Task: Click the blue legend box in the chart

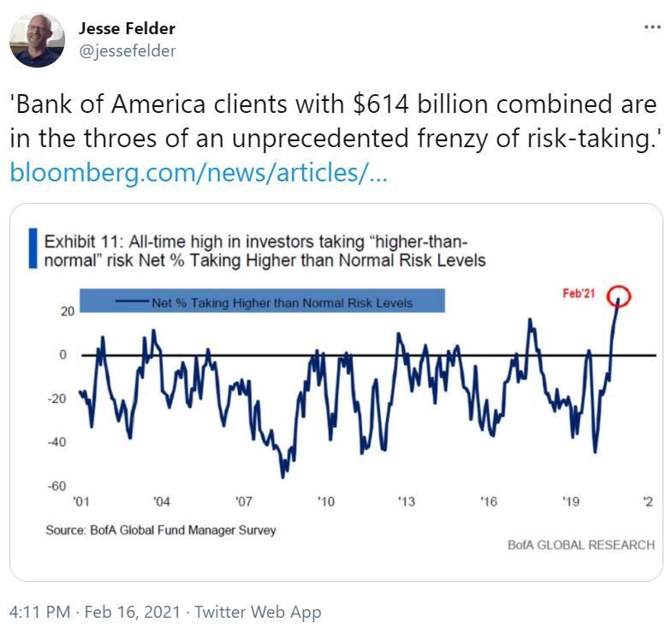Action: point(263,301)
